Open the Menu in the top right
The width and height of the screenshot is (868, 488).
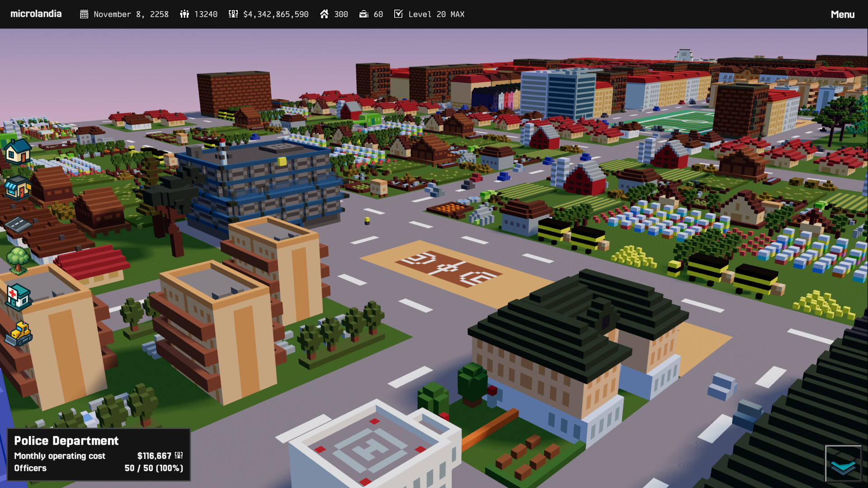pyautogui.click(x=843, y=14)
